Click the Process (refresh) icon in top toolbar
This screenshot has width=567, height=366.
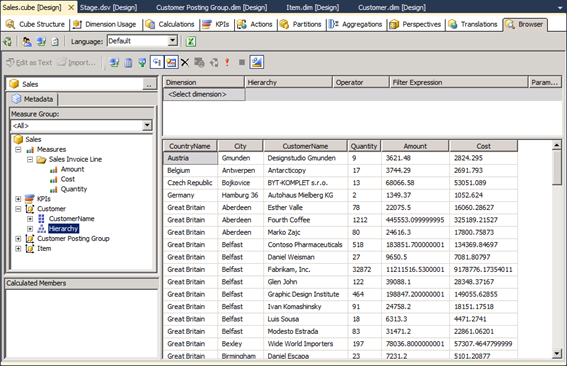[x=8, y=42]
